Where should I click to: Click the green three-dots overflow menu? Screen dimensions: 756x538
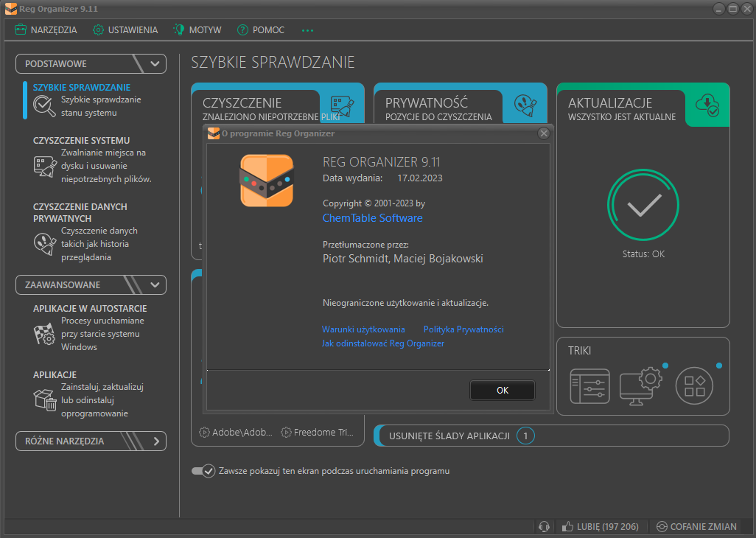pos(307,30)
